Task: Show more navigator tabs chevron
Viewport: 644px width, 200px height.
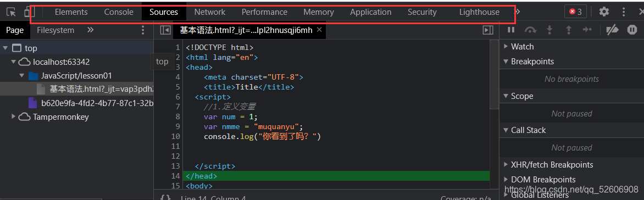Action: pyautogui.click(x=91, y=30)
